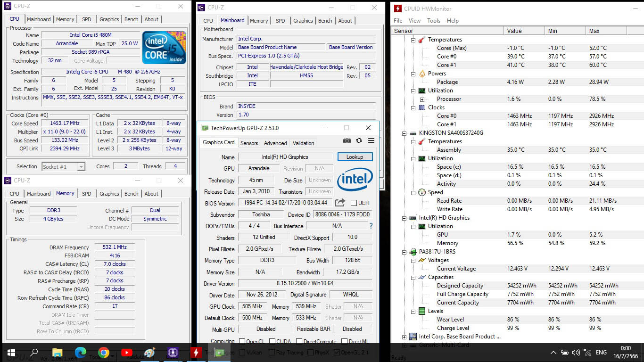Click the motherboard icon for Intel Corp. Base Board
This screenshot has height=362, width=644.
point(413,337)
